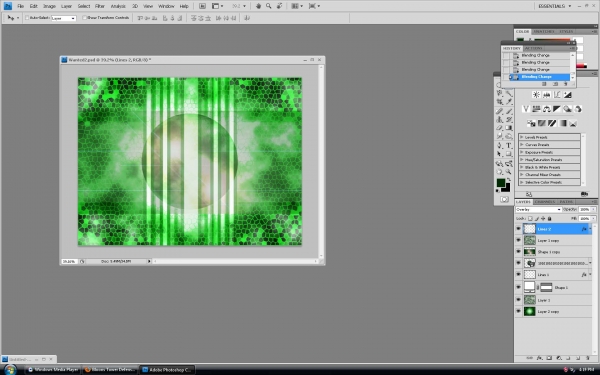Viewport: 600px width, 375px height.
Task: Click the Vibrance adjustment icon
Action: coord(526,109)
